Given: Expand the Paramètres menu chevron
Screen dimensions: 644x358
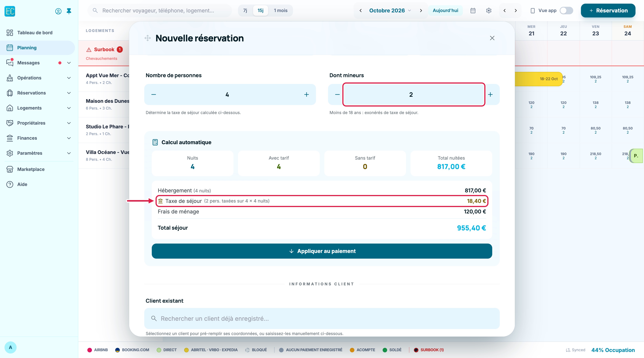Looking at the screenshot, I should 69,153.
